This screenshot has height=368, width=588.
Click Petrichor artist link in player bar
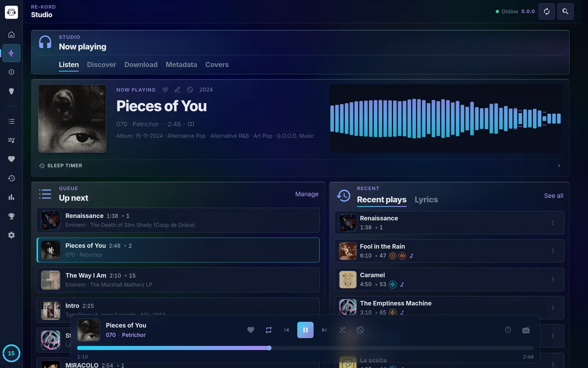click(134, 335)
